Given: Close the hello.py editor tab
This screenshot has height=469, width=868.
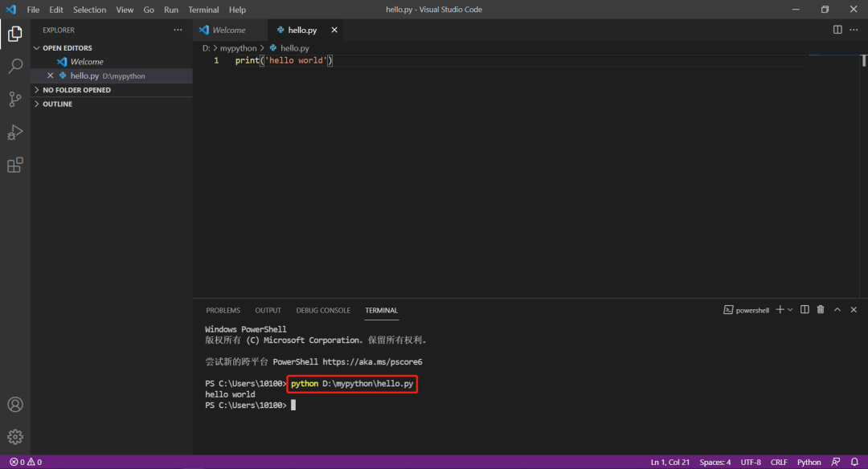Looking at the screenshot, I should coord(334,30).
